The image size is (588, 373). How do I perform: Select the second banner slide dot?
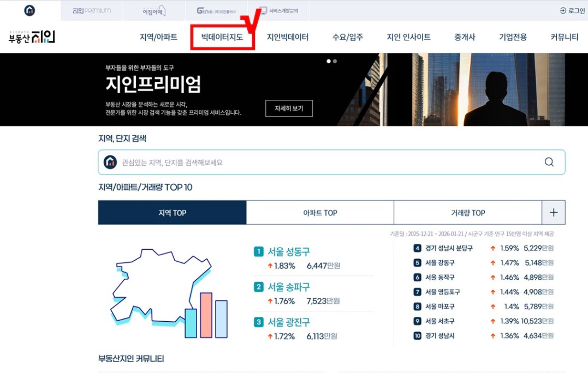335,61
